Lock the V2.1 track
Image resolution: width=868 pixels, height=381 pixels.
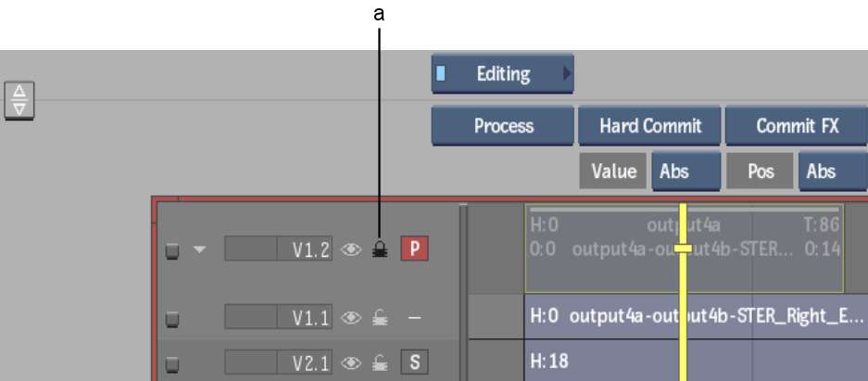tap(379, 362)
